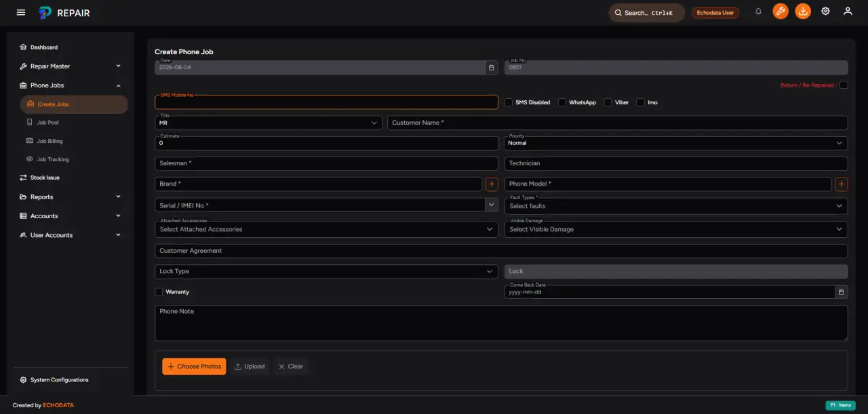
Task: Open the Title MR dropdown
Action: point(269,123)
